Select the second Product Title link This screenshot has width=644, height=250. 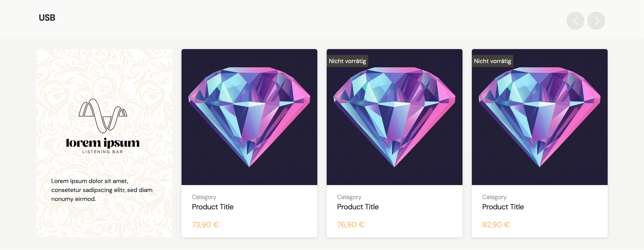358,207
